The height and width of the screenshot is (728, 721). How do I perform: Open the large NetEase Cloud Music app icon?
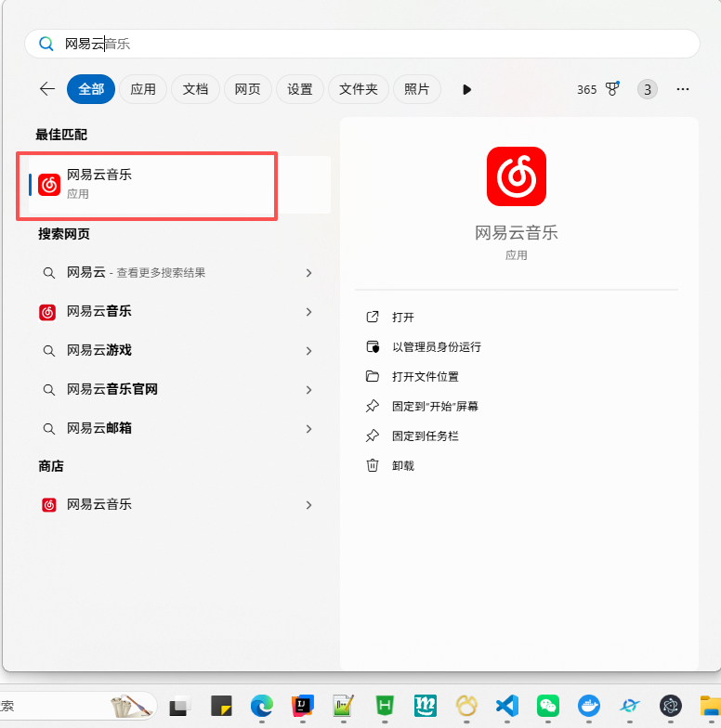516,176
